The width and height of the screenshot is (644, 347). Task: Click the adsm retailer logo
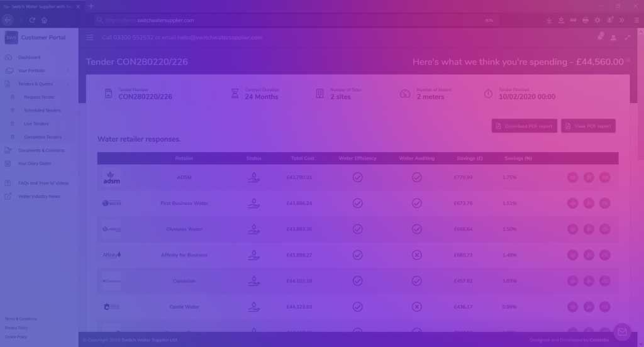111,178
